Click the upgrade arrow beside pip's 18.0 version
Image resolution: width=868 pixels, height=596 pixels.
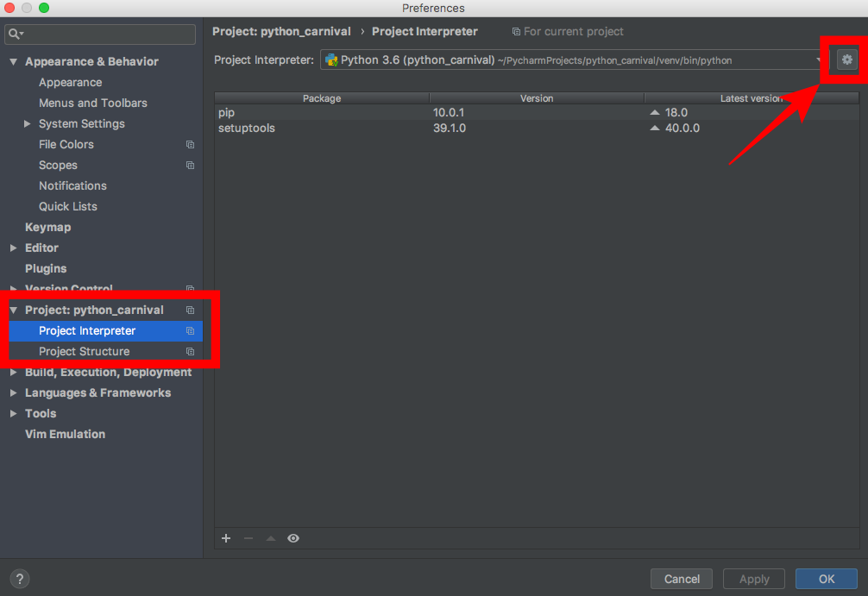653,112
